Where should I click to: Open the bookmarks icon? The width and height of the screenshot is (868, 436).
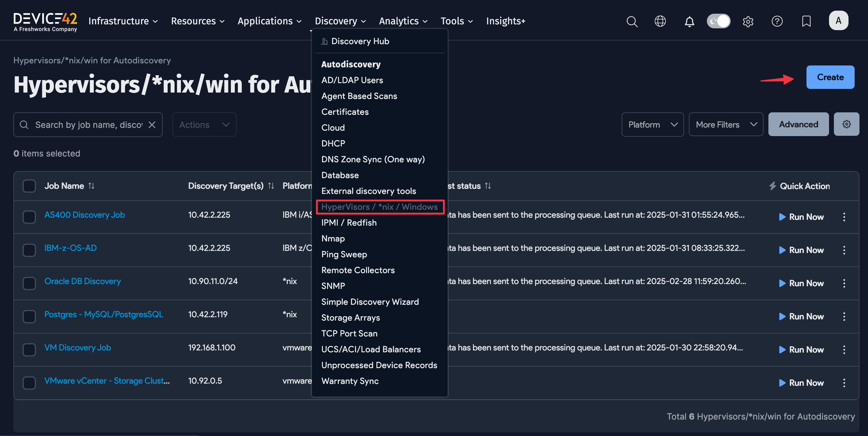pyautogui.click(x=806, y=21)
